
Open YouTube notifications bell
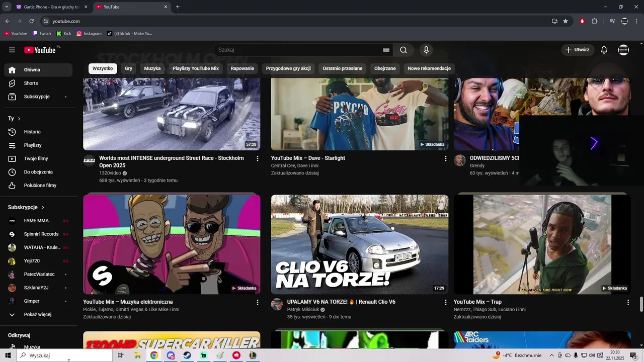tap(604, 50)
